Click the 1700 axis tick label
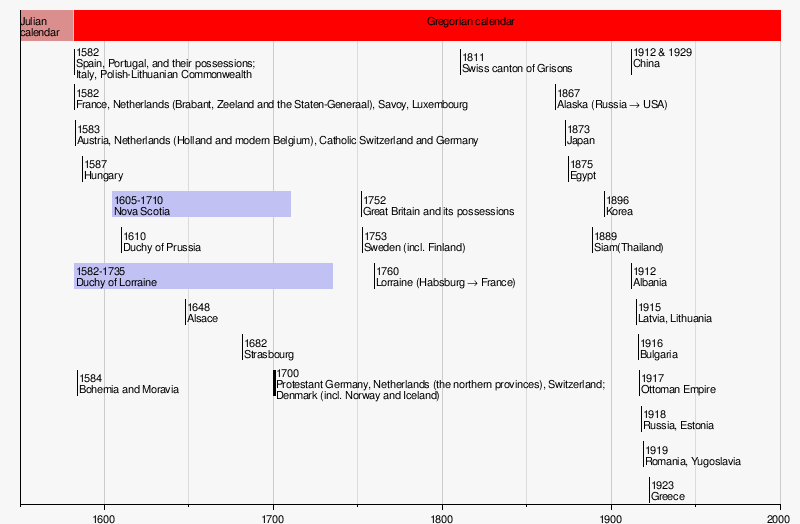 [273, 517]
